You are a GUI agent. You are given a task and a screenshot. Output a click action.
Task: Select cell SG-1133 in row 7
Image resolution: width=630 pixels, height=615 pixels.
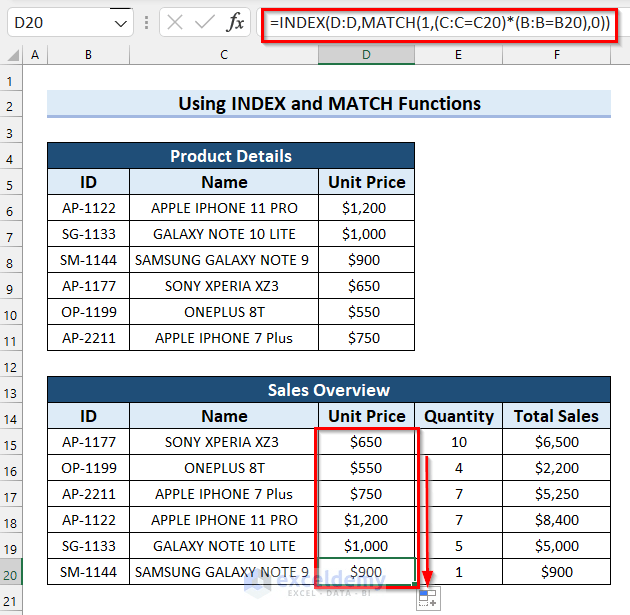pyautogui.click(x=88, y=234)
